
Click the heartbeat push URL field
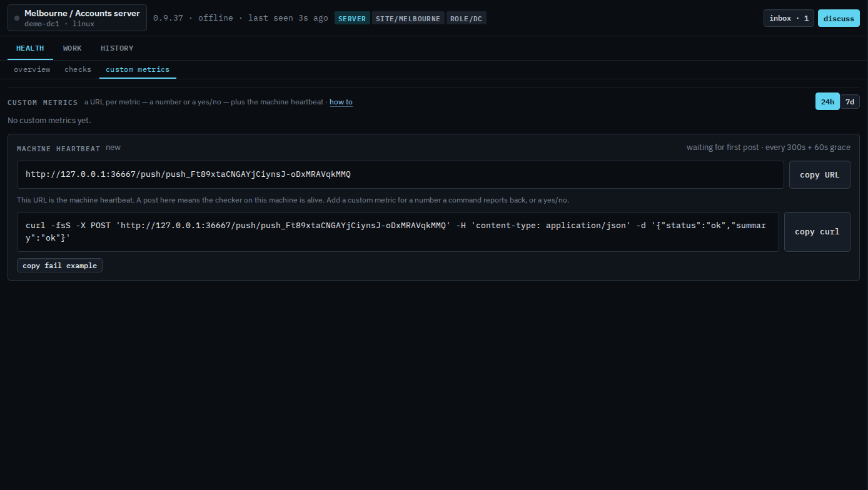point(400,174)
